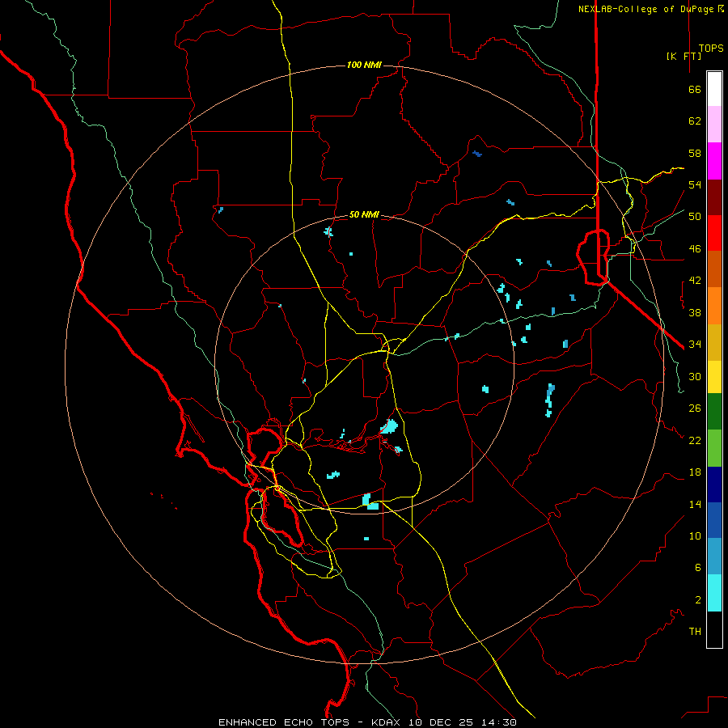Image resolution: width=728 pixels, height=728 pixels.
Task: Click the light green legend swatch
Action: click(714, 448)
